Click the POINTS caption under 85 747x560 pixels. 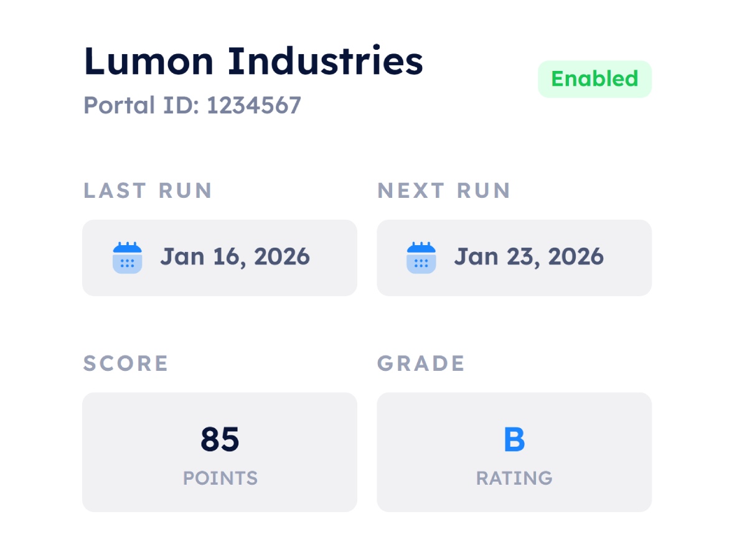tap(220, 478)
